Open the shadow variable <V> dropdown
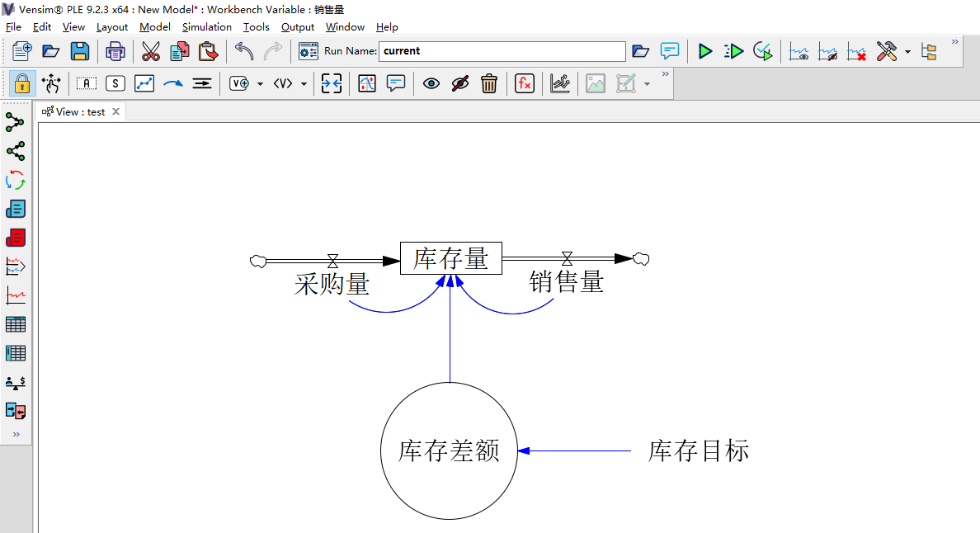The width and height of the screenshot is (980, 533). pyautogui.click(x=304, y=83)
